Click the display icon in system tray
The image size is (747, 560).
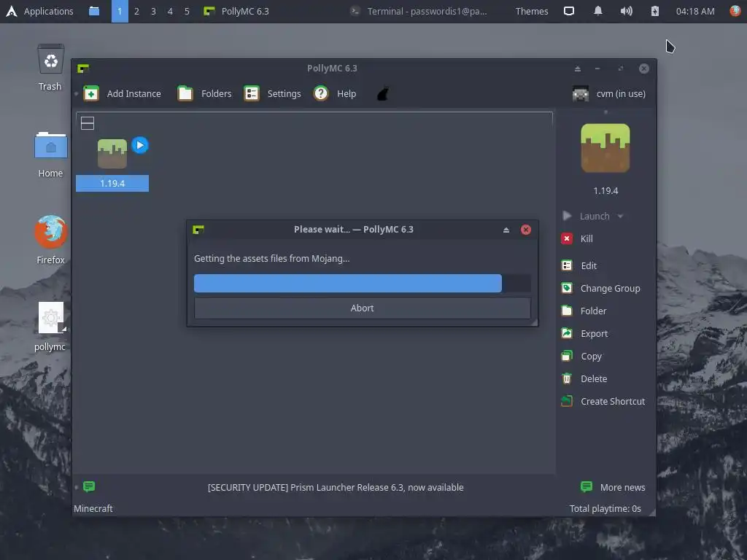[569, 11]
